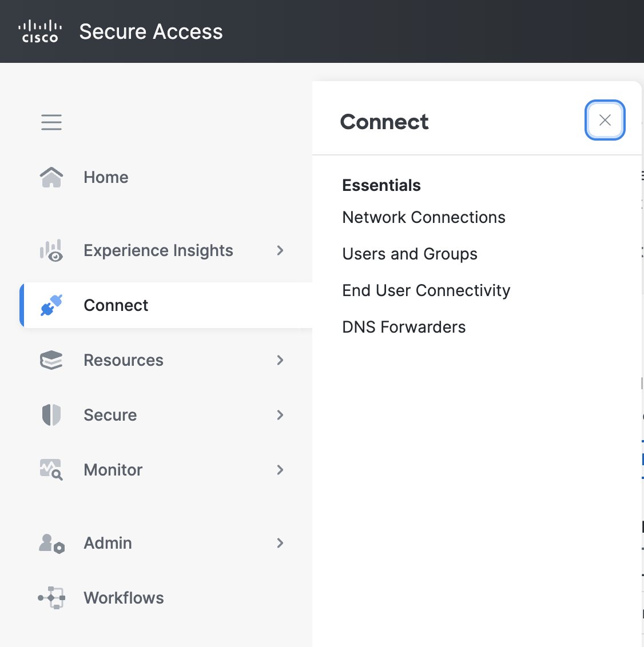Open Network Connections page

pos(424,217)
